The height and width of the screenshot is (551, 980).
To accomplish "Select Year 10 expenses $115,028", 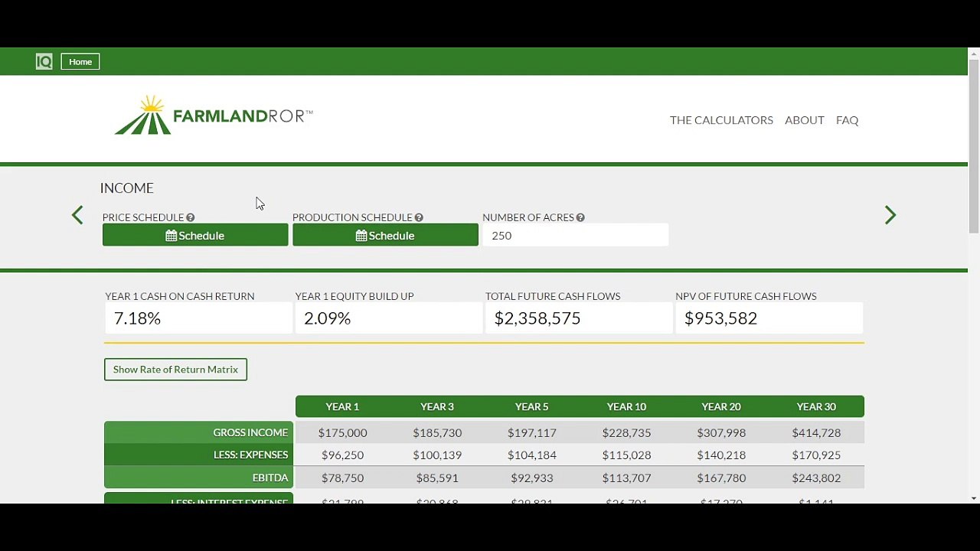I will 626,455.
